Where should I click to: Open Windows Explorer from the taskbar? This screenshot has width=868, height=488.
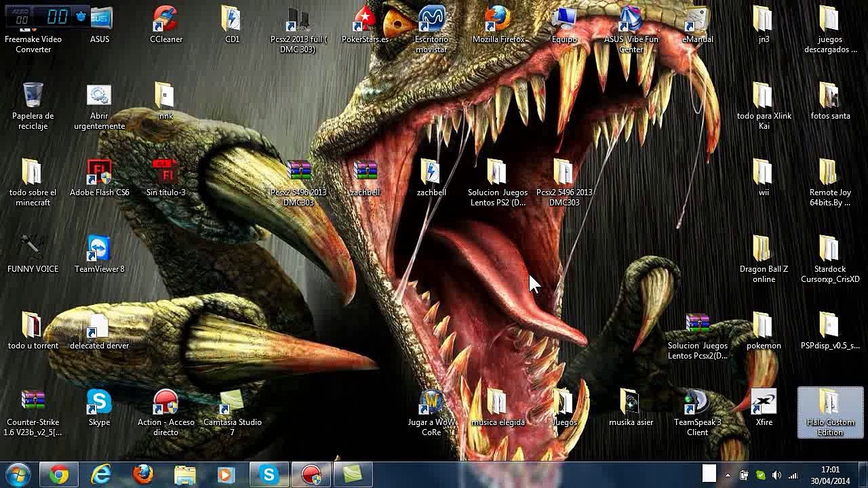point(185,475)
